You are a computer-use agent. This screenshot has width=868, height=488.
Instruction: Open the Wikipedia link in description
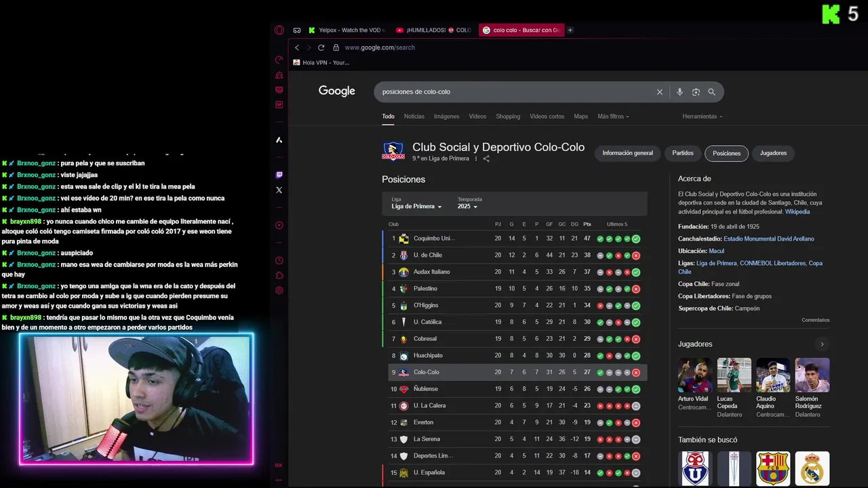coord(797,211)
